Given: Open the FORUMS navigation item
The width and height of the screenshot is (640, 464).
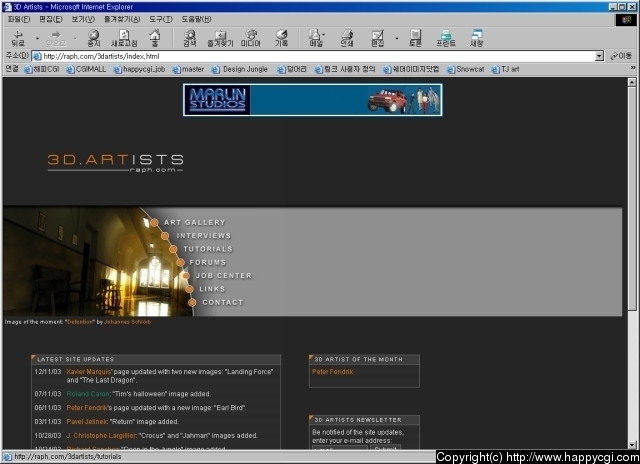Looking at the screenshot, I should point(207,262).
